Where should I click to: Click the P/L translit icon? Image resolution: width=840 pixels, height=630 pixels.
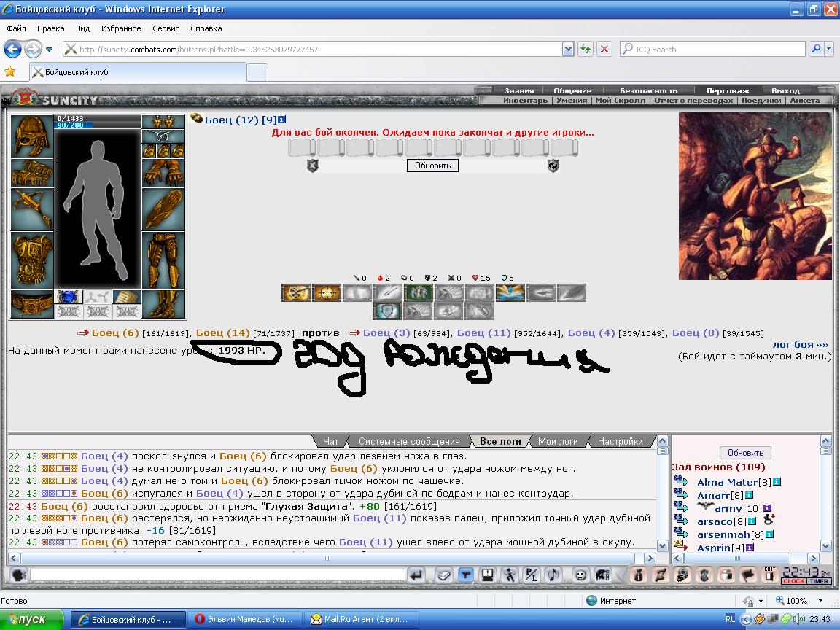click(531, 575)
